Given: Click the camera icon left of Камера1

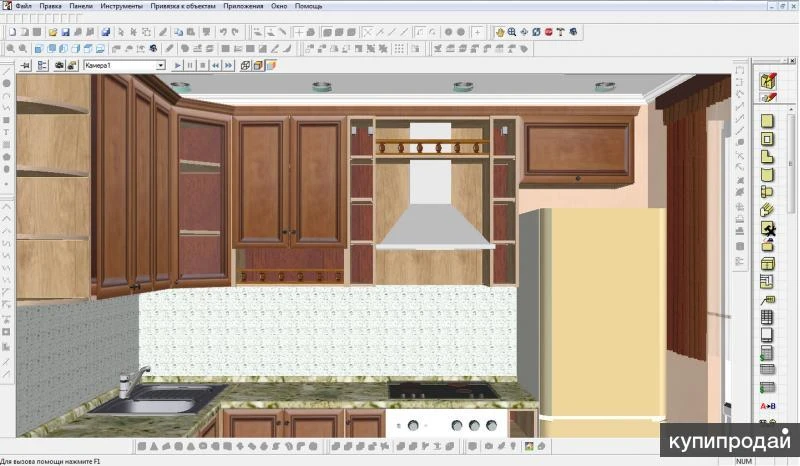Looking at the screenshot, I should tap(59, 65).
